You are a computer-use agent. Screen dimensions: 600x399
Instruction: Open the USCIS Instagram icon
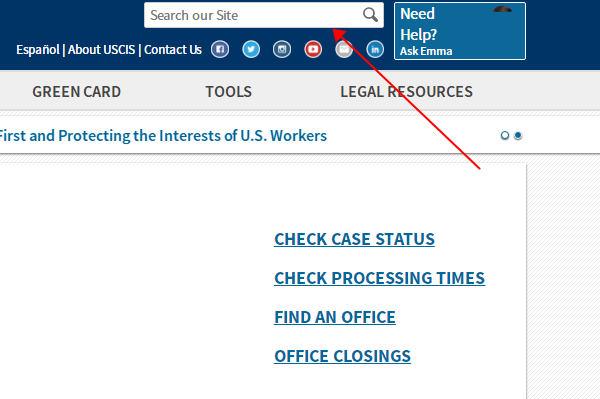(x=282, y=49)
